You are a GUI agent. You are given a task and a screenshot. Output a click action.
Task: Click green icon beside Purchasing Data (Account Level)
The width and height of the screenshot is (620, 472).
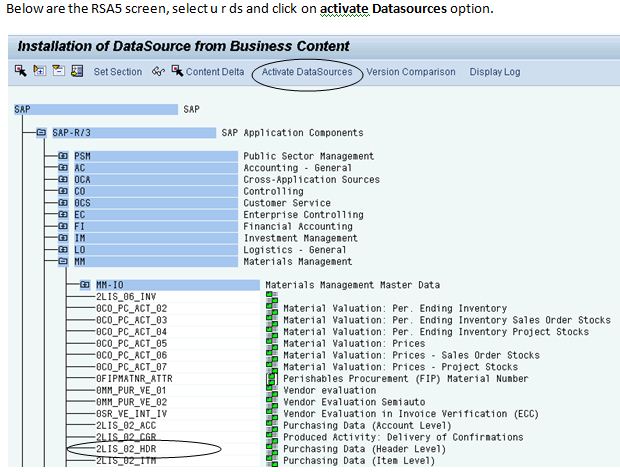point(272,425)
